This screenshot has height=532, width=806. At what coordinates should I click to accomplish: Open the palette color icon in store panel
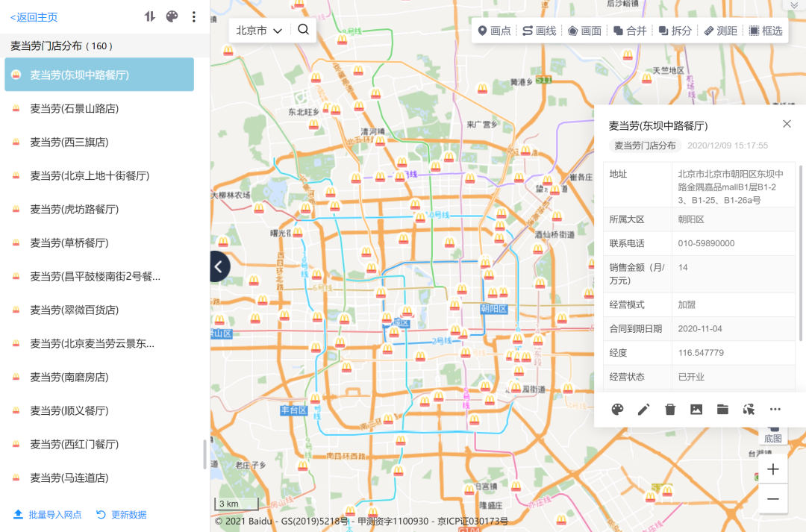tap(617, 409)
